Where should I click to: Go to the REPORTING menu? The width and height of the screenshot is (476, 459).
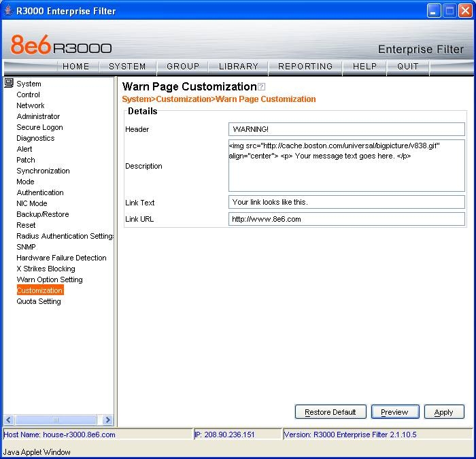[x=305, y=67]
